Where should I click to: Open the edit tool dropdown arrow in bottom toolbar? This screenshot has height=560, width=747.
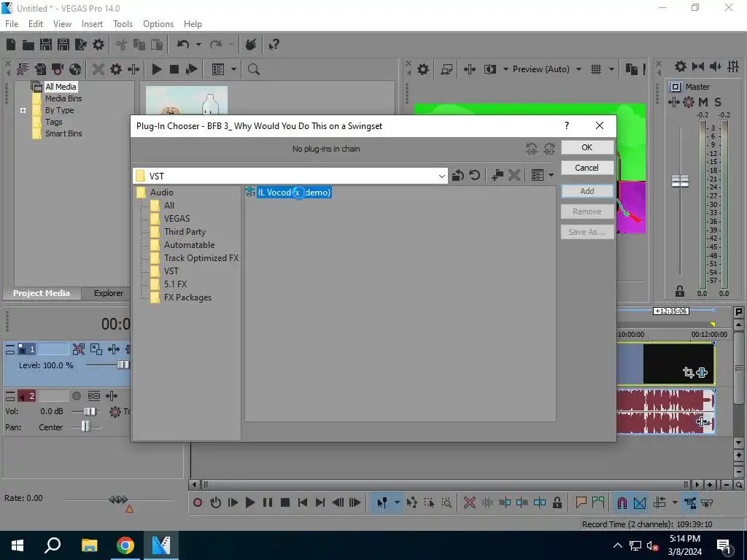[397, 502]
